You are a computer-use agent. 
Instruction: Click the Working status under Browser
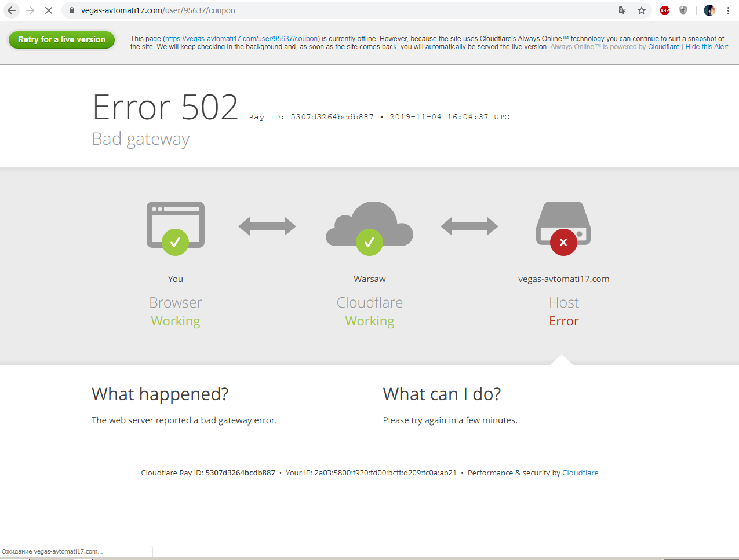tap(176, 321)
